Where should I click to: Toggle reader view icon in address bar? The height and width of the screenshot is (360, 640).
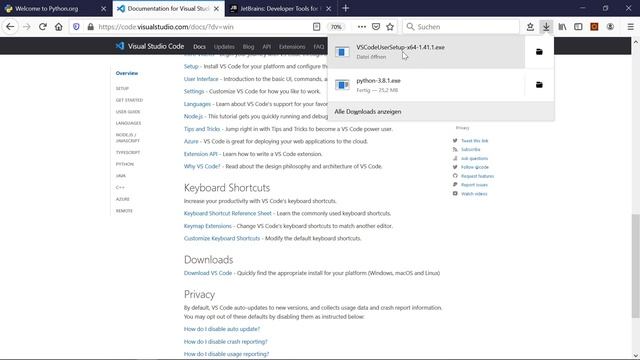tap(316, 27)
